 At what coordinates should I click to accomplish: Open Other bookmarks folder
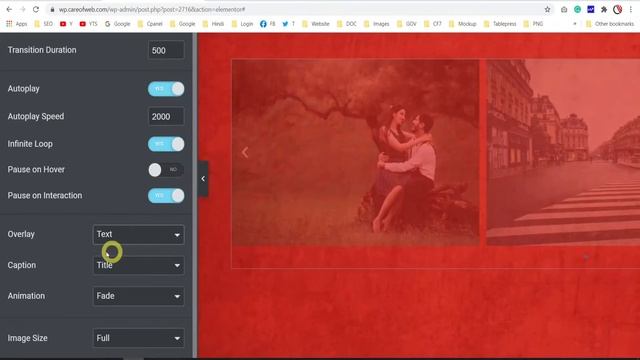point(610,24)
